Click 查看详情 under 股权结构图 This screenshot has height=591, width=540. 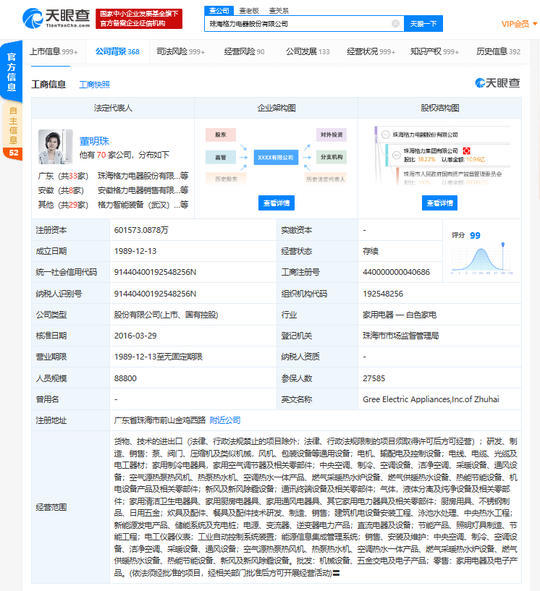click(x=439, y=203)
